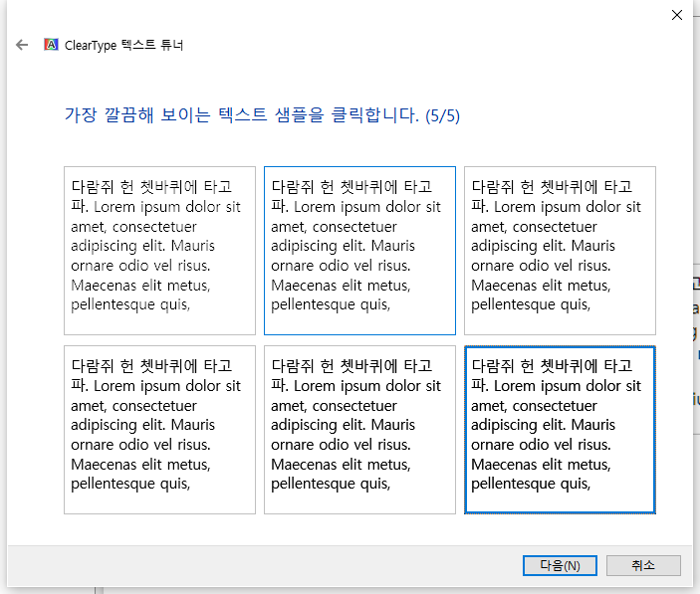Click the 다음(N) button
700x594 pixels.
coord(560,565)
